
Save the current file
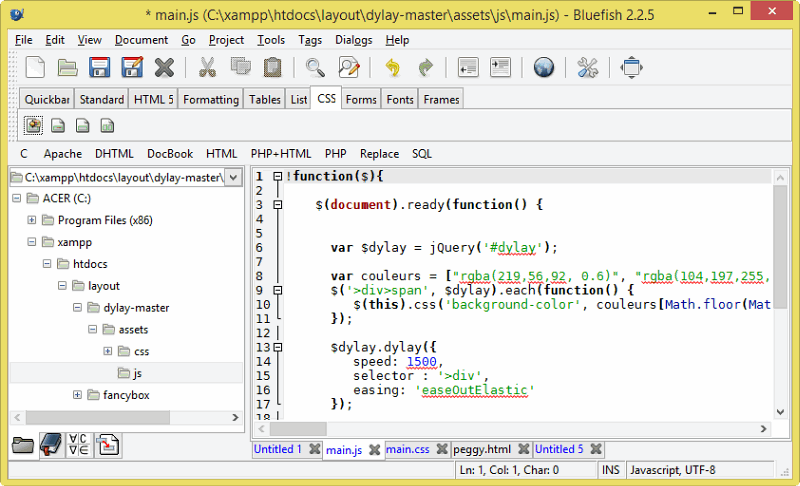(x=99, y=67)
